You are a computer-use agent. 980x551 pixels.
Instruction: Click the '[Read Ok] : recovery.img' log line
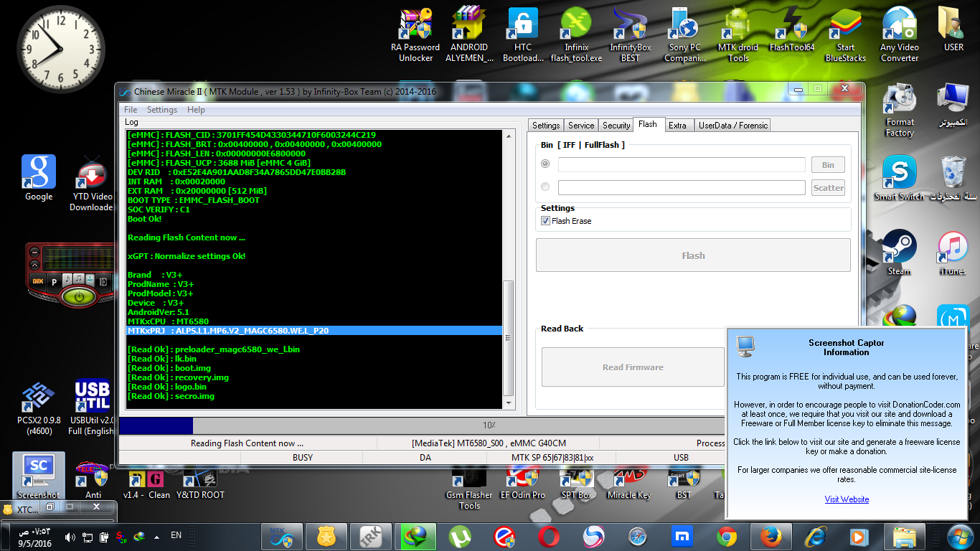[x=178, y=377]
